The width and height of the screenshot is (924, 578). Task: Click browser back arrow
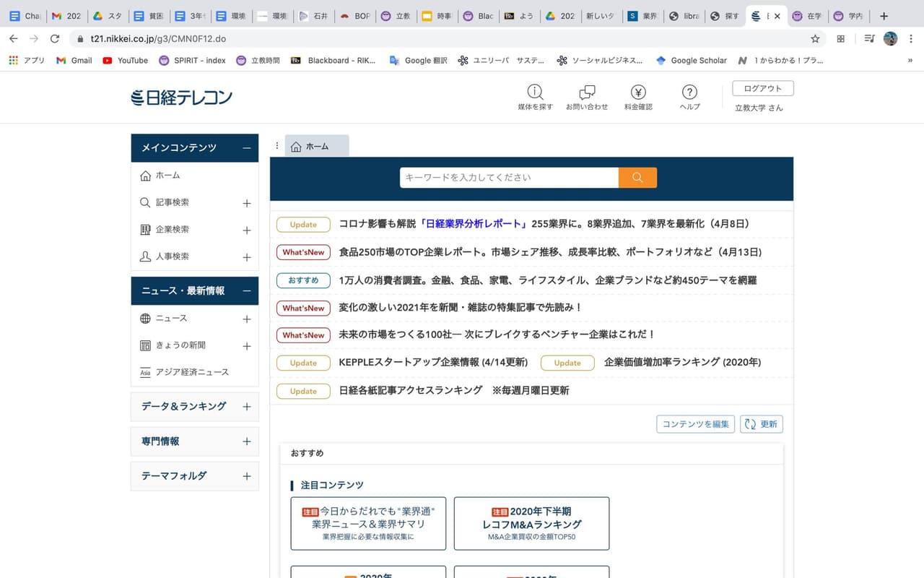click(13, 38)
